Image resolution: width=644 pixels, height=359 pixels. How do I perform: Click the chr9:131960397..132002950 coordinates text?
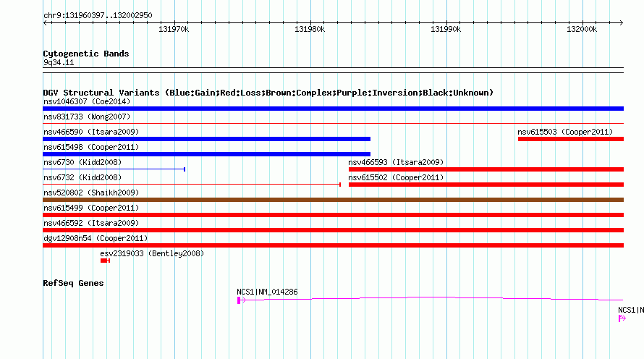point(98,15)
